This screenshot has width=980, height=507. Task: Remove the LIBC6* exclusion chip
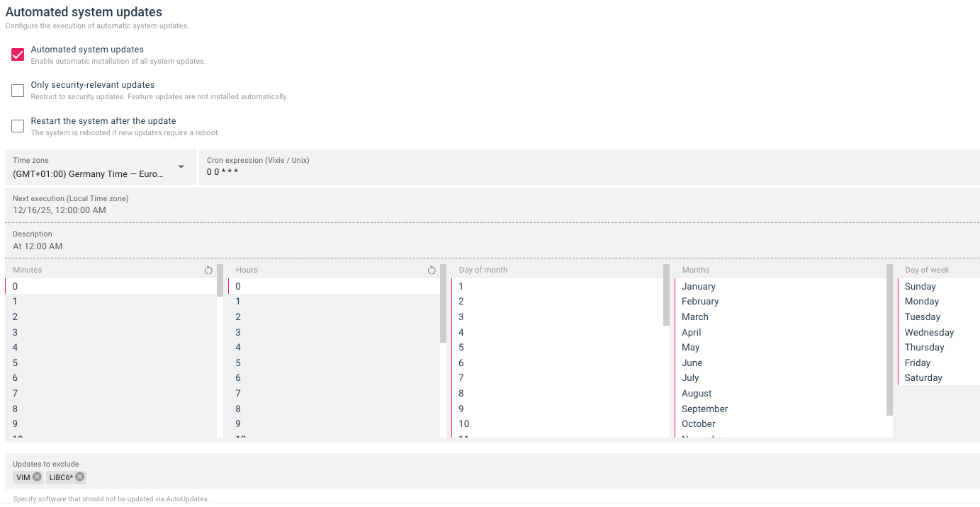(x=80, y=477)
